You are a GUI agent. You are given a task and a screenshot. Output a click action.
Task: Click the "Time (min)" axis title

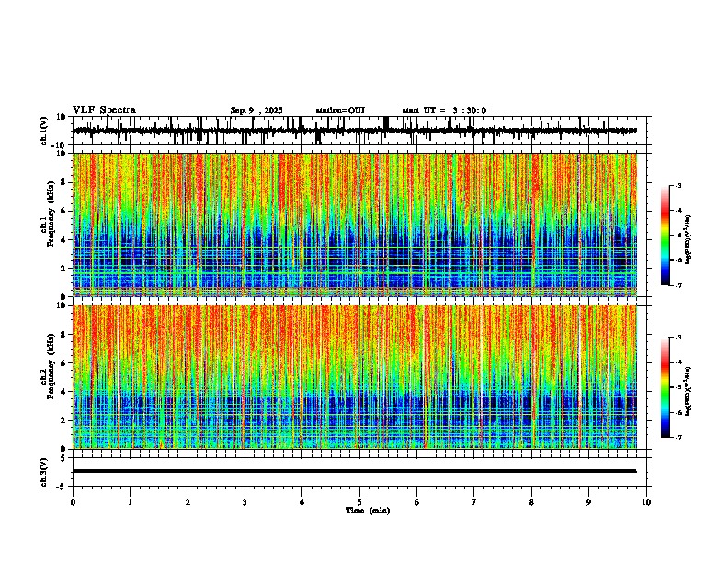point(368,511)
